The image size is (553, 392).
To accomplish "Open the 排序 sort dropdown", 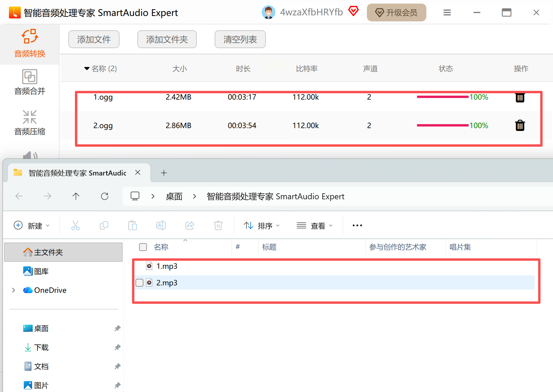I will [262, 226].
